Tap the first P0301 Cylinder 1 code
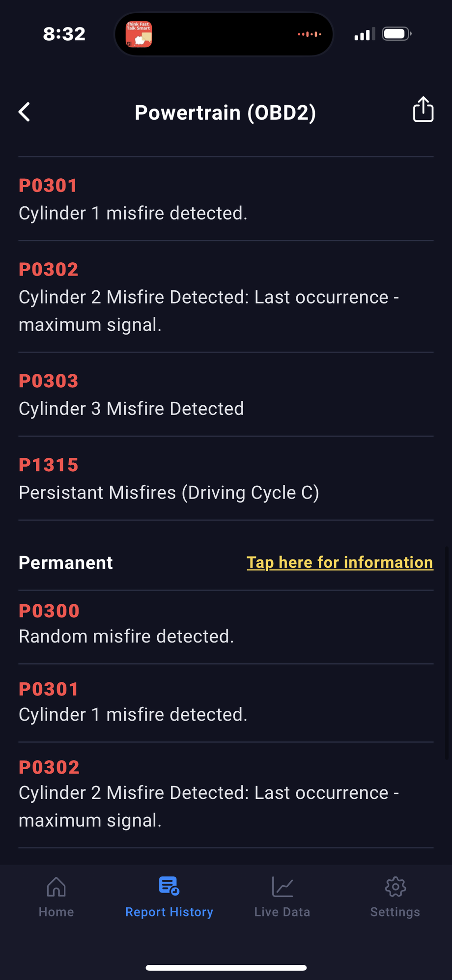452x980 pixels. click(x=133, y=199)
